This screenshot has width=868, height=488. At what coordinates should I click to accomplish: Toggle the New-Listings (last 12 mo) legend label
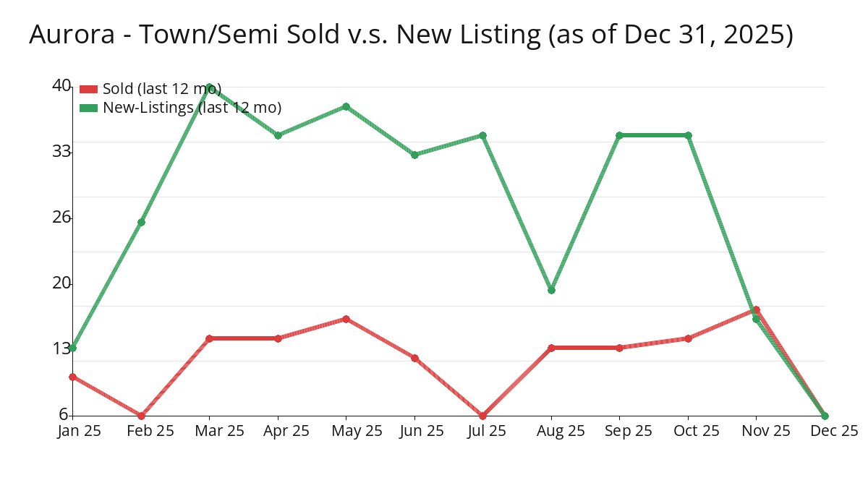click(192, 108)
